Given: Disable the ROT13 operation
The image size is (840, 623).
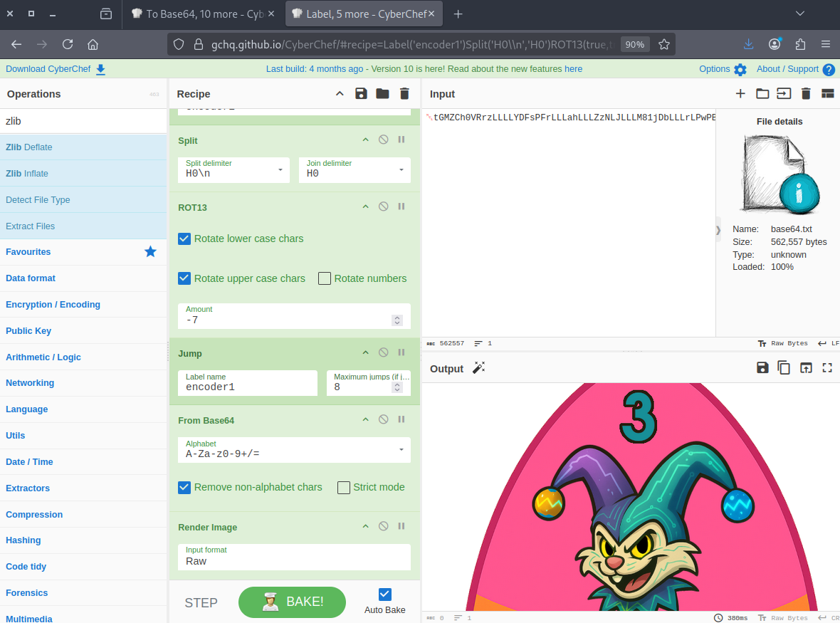Looking at the screenshot, I should (383, 206).
